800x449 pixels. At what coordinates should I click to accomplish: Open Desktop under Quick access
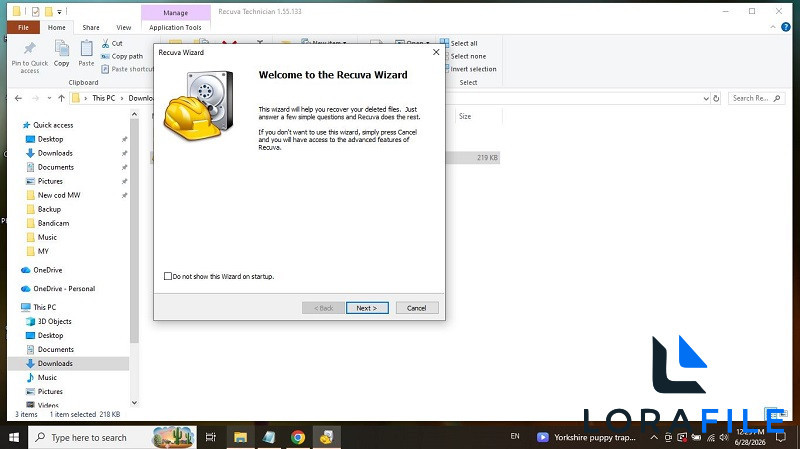point(51,139)
